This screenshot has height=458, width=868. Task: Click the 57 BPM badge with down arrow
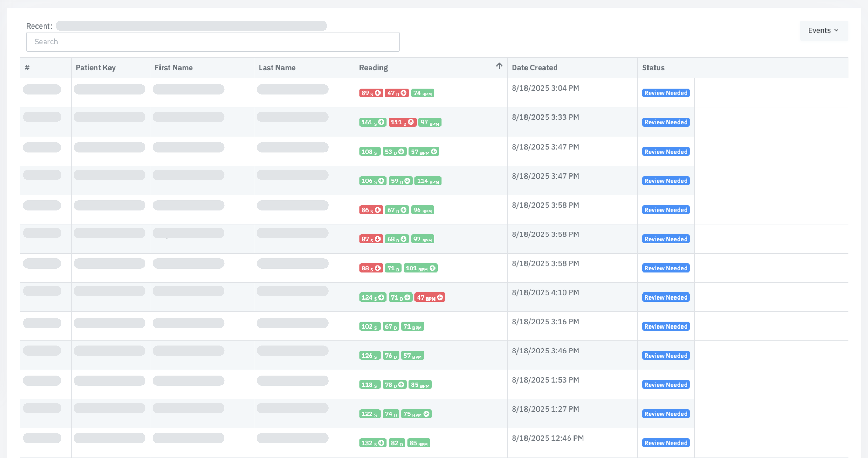coord(424,152)
